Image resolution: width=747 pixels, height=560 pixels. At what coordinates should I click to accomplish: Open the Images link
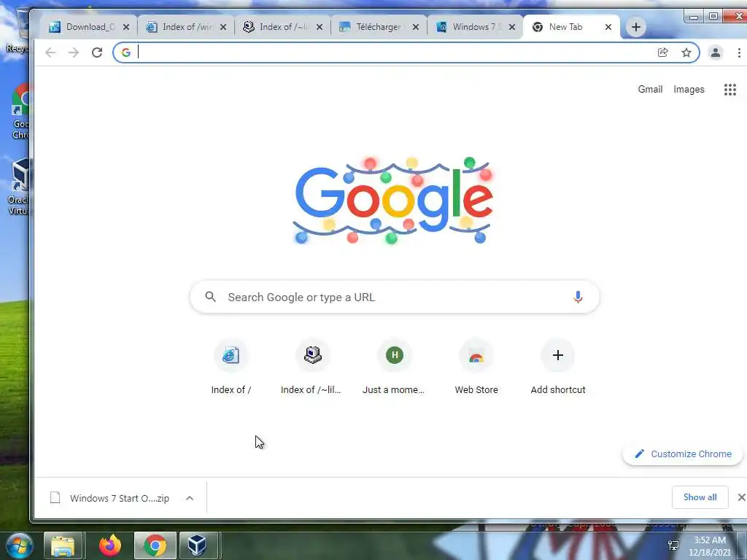tap(689, 90)
